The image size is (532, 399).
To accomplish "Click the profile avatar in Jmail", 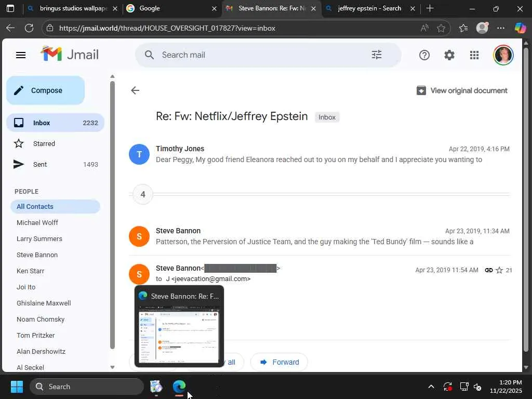I will [503, 55].
